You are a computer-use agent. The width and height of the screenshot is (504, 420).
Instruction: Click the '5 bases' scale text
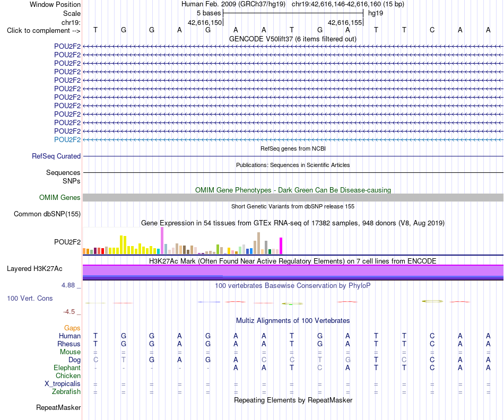click(x=208, y=13)
